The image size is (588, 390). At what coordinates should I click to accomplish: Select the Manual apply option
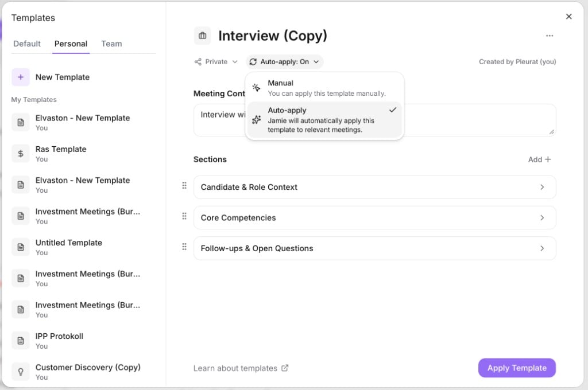[324, 88]
